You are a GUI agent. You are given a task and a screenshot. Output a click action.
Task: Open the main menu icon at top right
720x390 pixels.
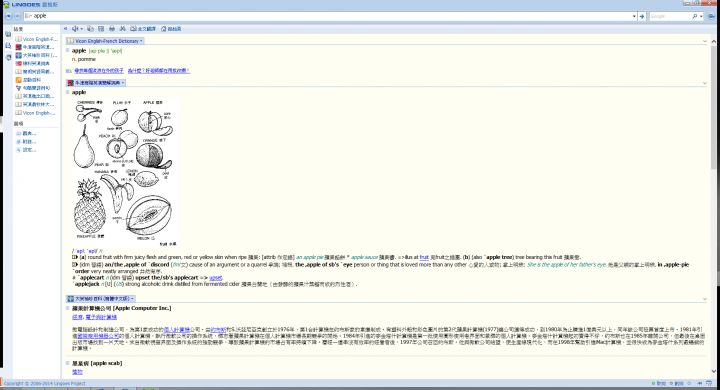[711, 16]
